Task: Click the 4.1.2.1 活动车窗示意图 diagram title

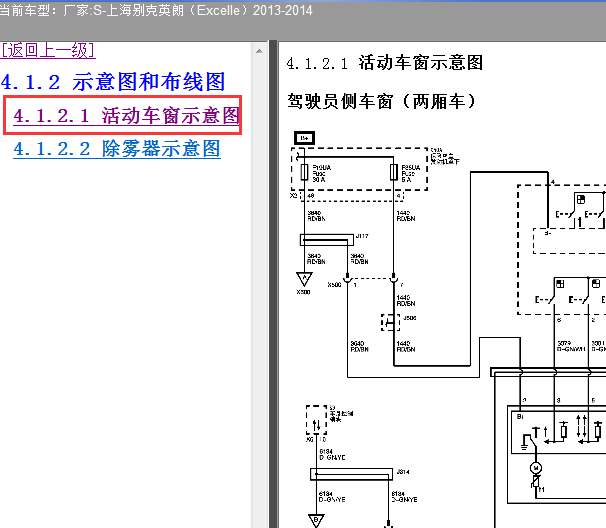Action: [385, 63]
